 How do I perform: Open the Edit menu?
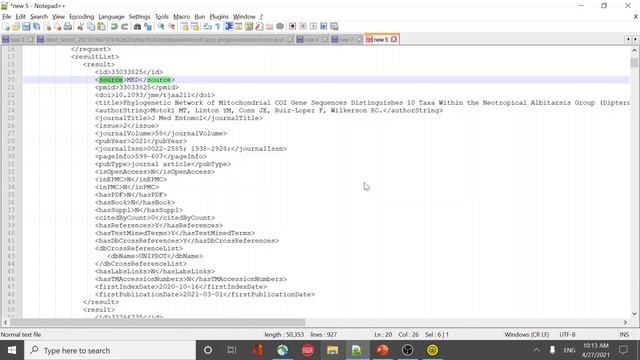pos(20,17)
